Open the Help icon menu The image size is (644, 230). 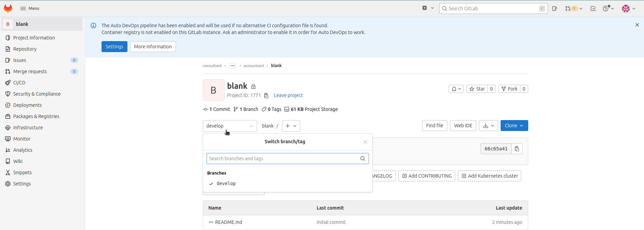[x=608, y=9]
